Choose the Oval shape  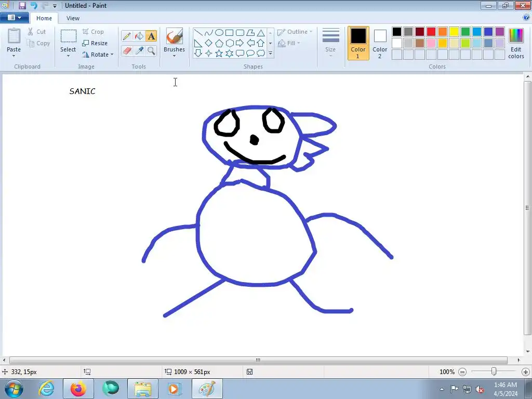(x=219, y=33)
